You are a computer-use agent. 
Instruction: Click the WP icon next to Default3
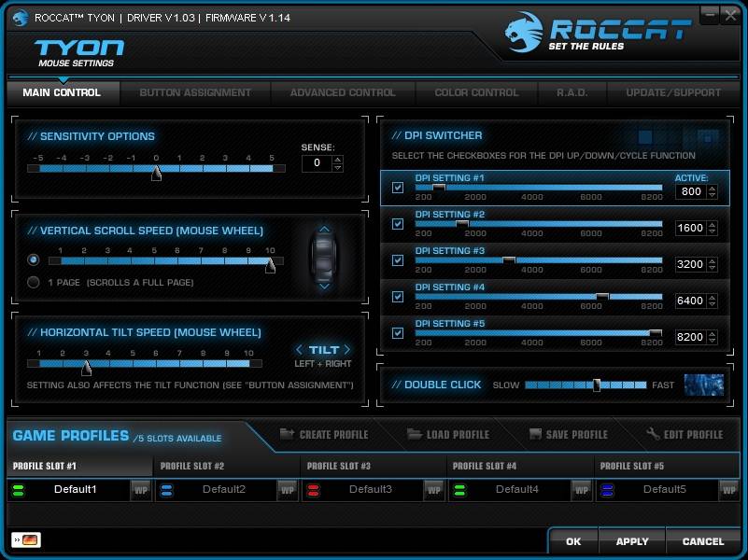pyautogui.click(x=434, y=490)
